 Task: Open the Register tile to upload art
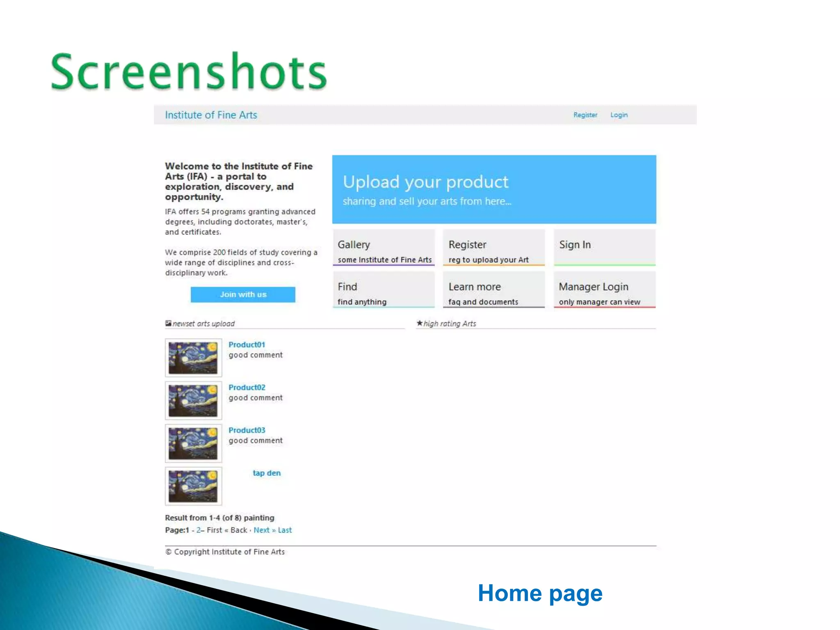(x=494, y=248)
